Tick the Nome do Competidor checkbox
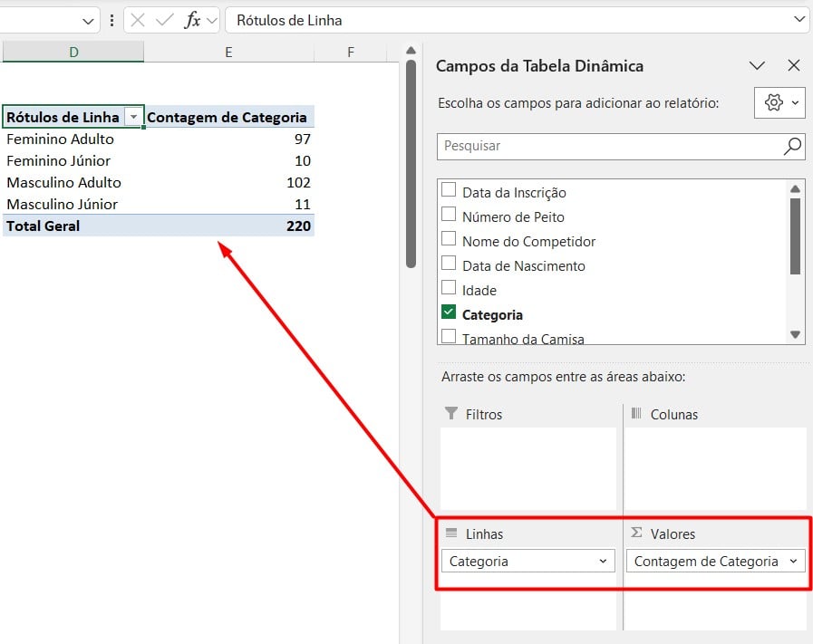This screenshot has height=644, width=813. coord(449,240)
